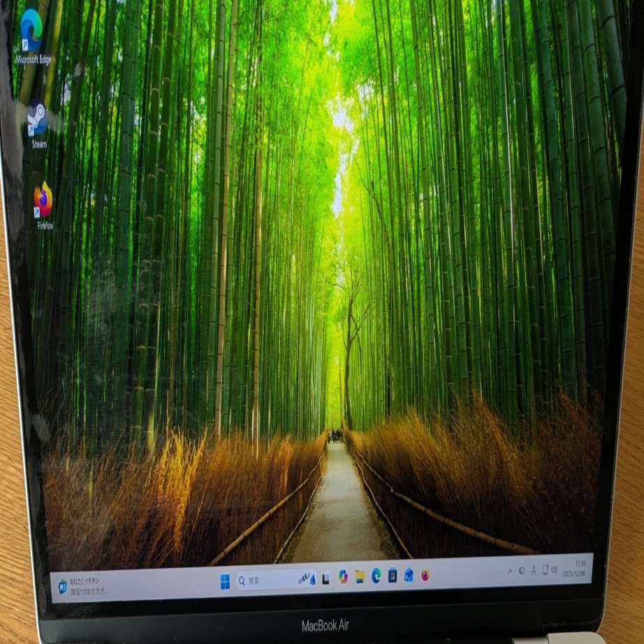Open the Microsoft Store
The height and width of the screenshot is (644, 644).
click(x=392, y=578)
